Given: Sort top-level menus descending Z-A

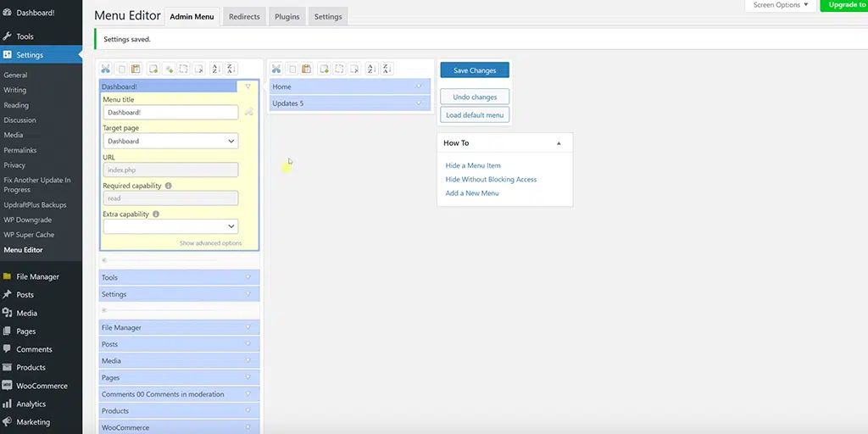Looking at the screenshot, I should pyautogui.click(x=231, y=69).
